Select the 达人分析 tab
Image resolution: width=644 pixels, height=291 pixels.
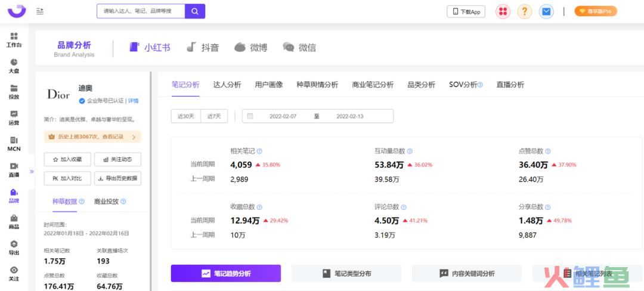pyautogui.click(x=227, y=85)
